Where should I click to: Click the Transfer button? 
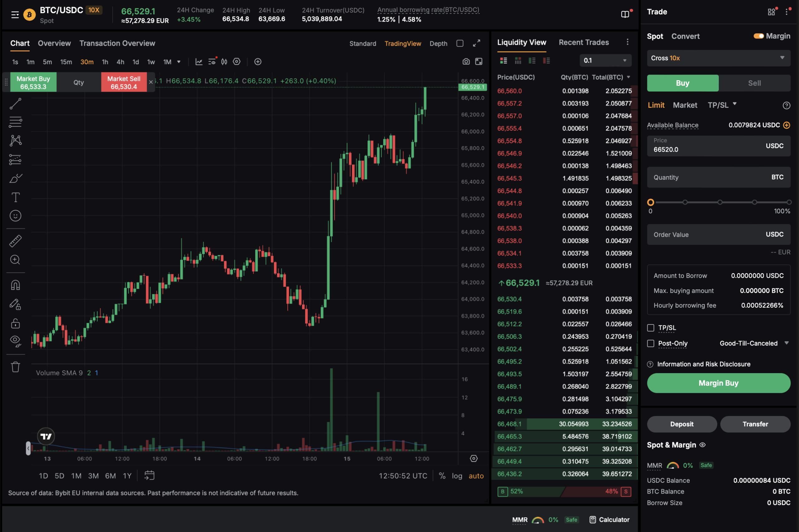pyautogui.click(x=755, y=424)
